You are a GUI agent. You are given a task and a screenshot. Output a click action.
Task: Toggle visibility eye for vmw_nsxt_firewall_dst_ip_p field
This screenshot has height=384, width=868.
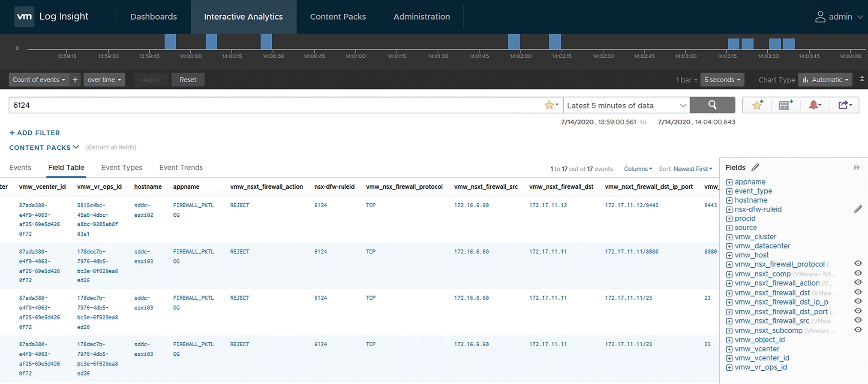858,301
